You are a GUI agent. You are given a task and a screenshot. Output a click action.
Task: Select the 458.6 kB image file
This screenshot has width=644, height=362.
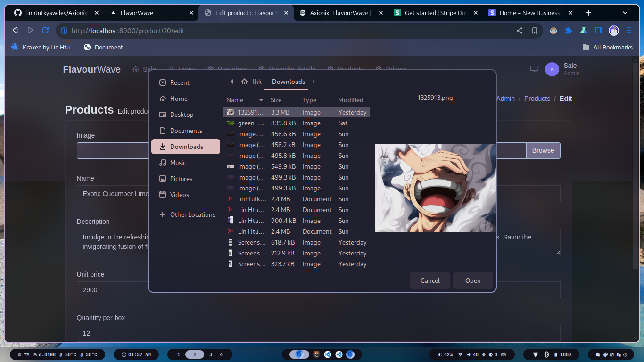[x=297, y=134]
